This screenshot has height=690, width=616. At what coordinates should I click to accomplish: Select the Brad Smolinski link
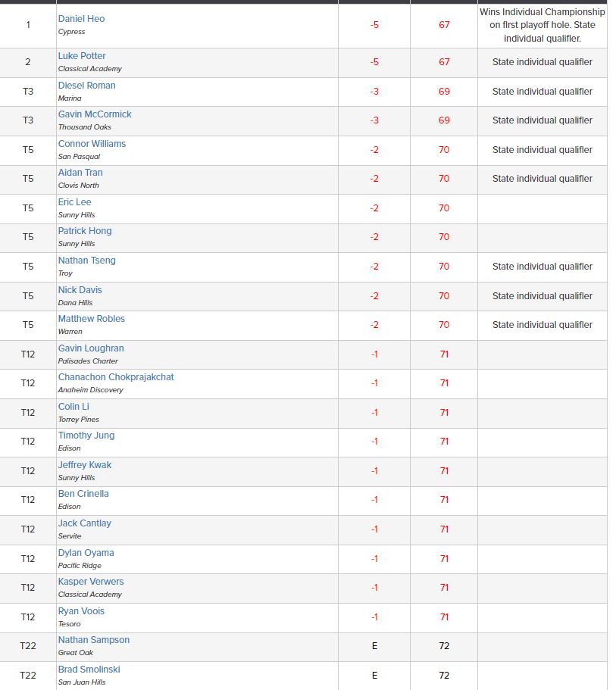[89, 670]
